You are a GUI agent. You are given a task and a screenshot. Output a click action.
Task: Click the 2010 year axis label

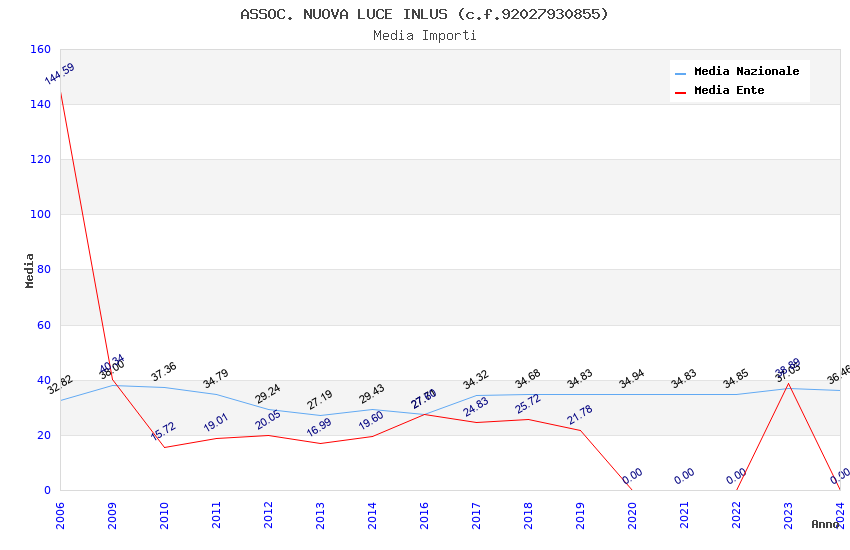click(164, 515)
